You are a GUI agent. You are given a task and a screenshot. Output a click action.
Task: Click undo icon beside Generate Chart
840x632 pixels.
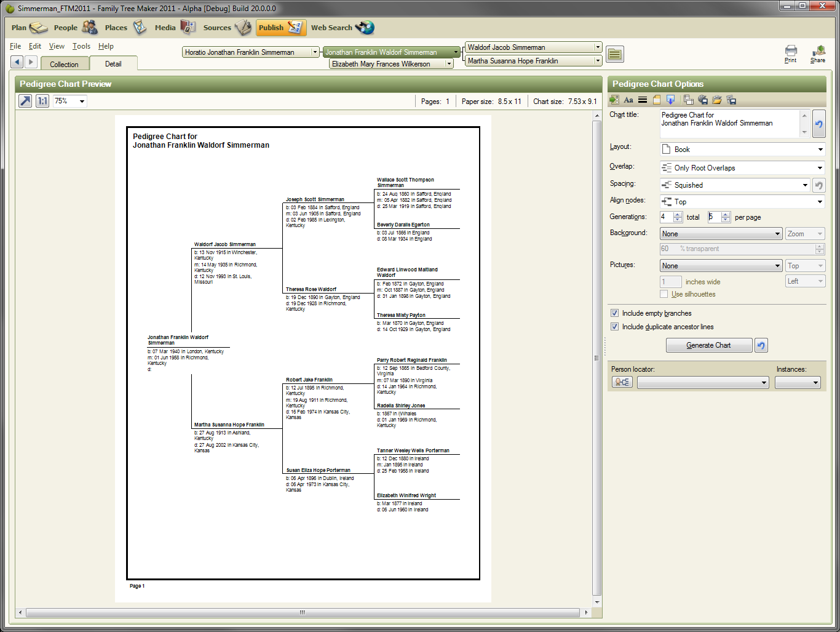click(761, 345)
